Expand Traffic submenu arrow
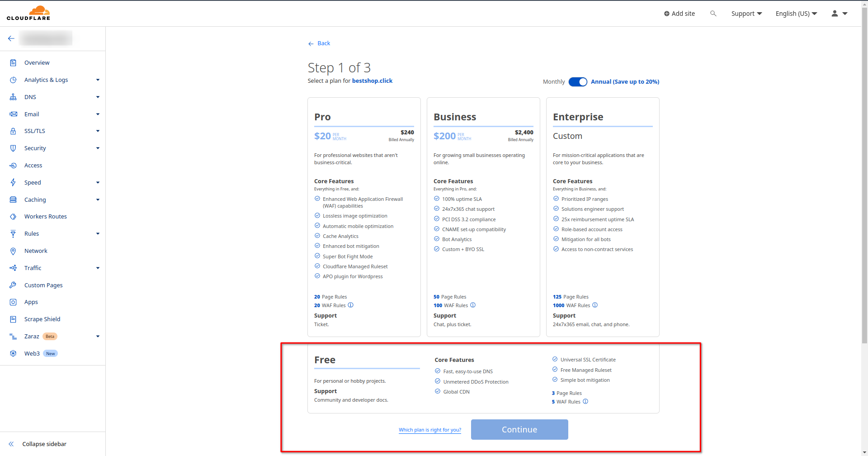 pyautogui.click(x=98, y=268)
